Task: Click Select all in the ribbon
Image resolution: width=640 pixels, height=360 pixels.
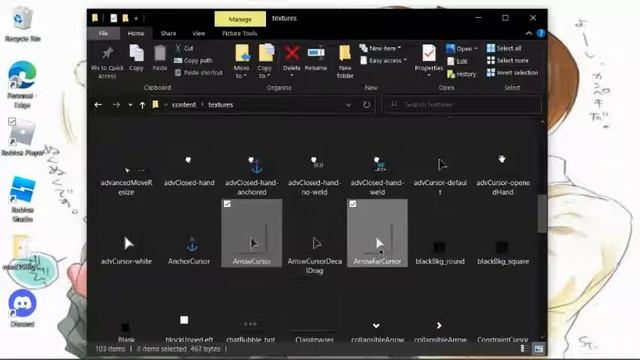Action: [x=504, y=48]
